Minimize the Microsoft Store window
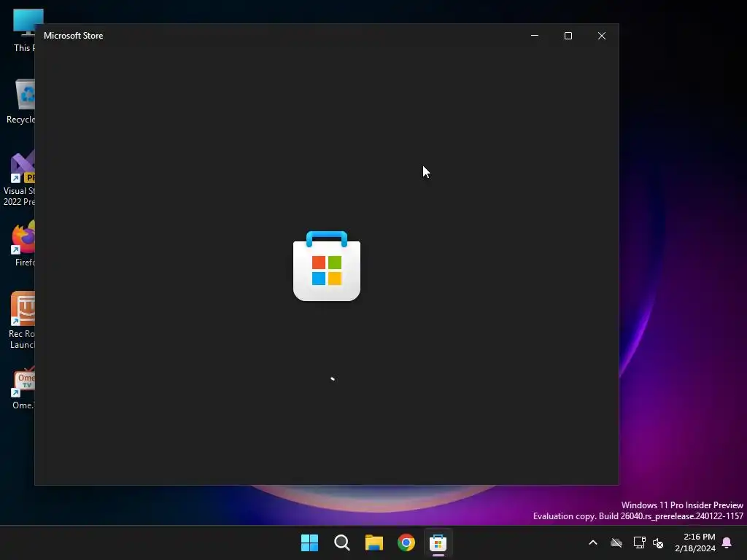This screenshot has height=560, width=747. click(x=535, y=36)
